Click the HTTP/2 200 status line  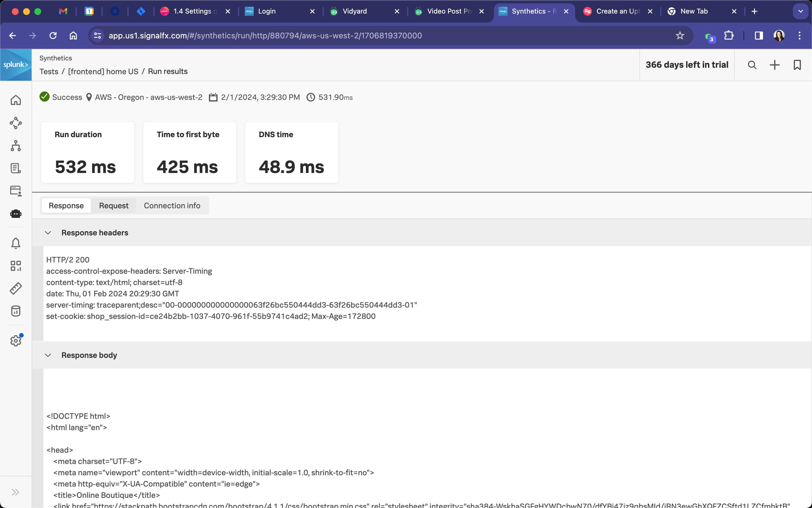coord(68,260)
